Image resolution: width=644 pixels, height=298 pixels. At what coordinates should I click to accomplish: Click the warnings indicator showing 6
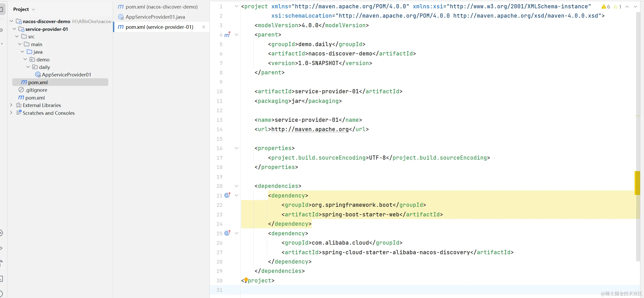click(x=606, y=7)
